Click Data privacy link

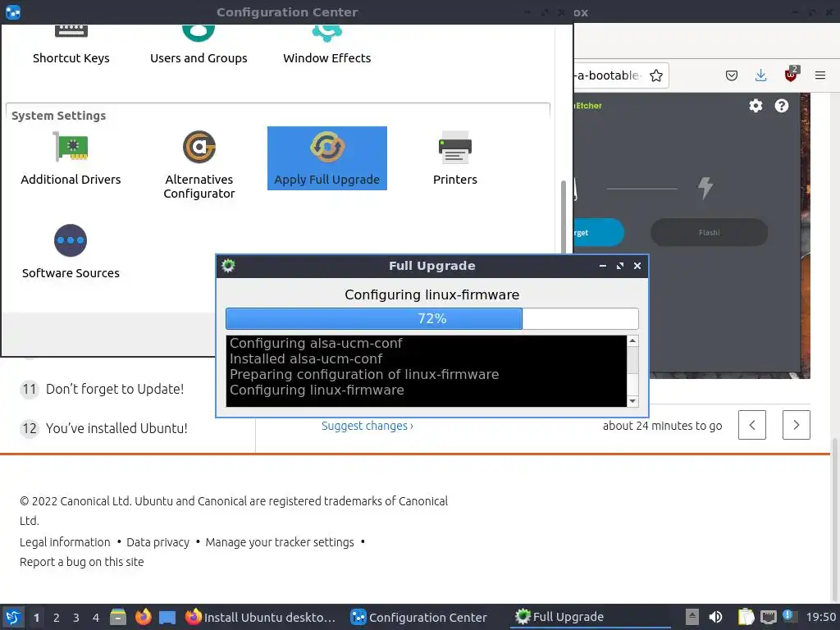tap(158, 542)
